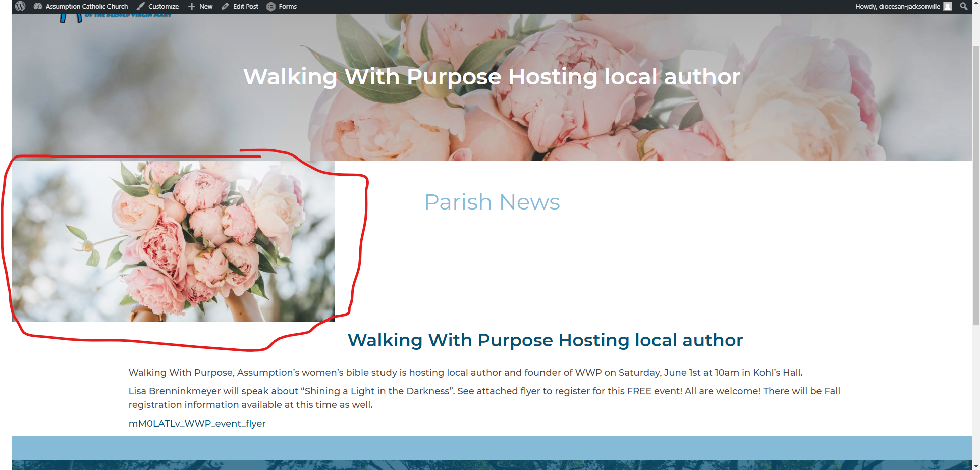The image size is (980, 470).
Task: Choose the Edit Post text label
Action: 246,7
